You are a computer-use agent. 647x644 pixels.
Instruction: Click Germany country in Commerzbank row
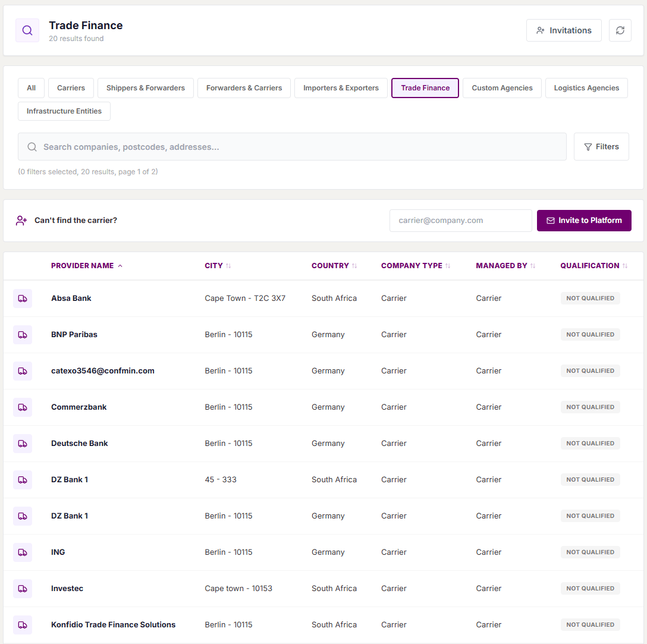(328, 407)
